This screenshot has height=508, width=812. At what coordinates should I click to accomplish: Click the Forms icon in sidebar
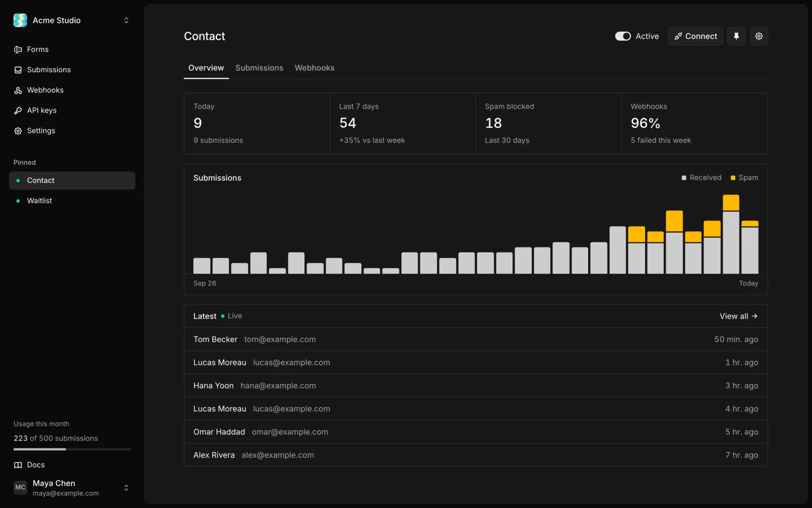click(18, 49)
